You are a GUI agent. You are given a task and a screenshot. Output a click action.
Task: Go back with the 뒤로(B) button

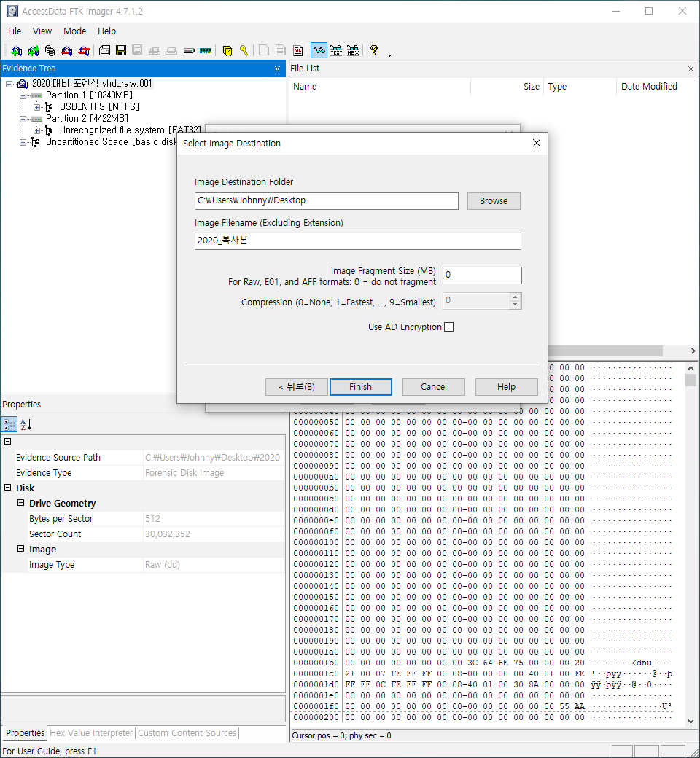[297, 387]
